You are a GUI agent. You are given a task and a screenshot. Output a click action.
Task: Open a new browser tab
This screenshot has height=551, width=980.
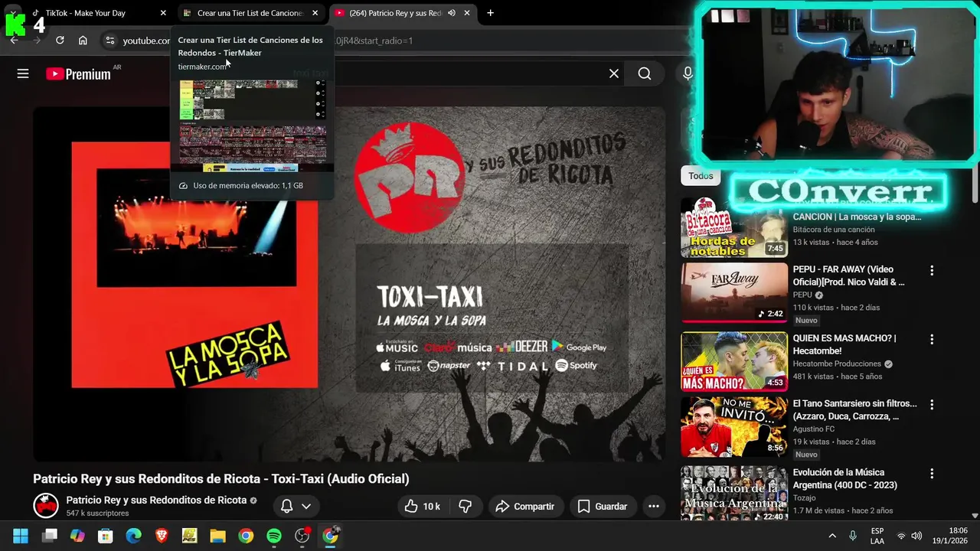[490, 13]
